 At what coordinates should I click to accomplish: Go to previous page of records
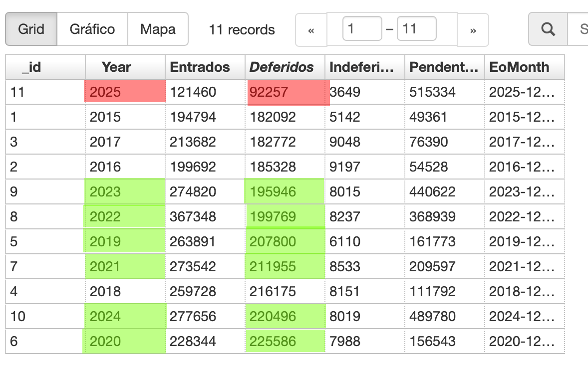coord(311,30)
